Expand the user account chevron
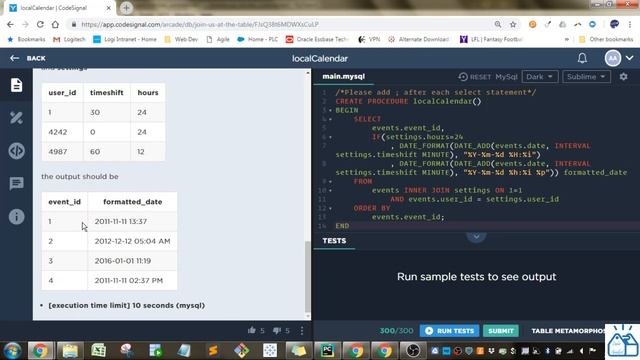The height and width of the screenshot is (360, 640). coord(629,58)
